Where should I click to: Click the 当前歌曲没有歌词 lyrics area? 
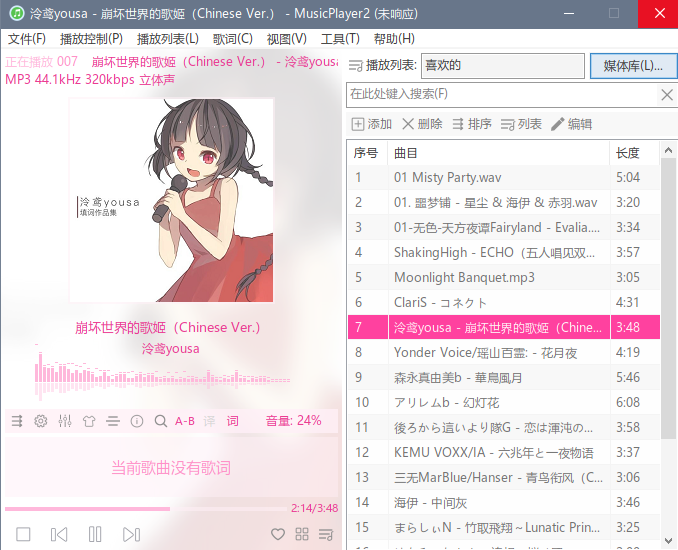171,468
